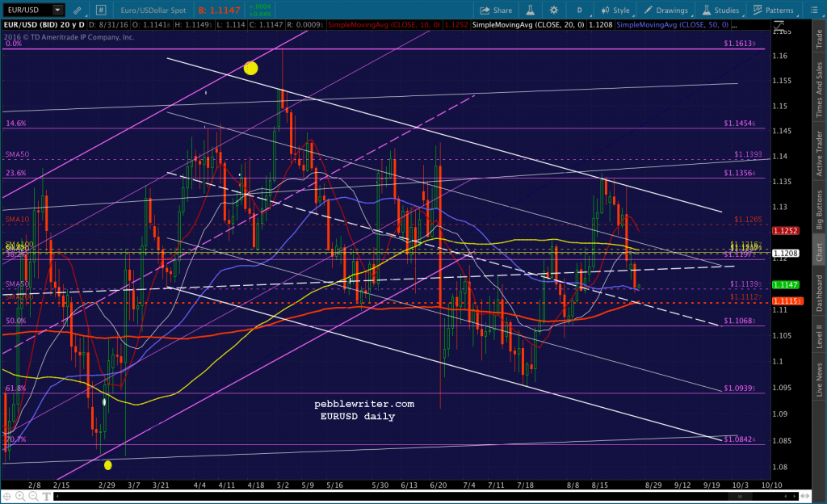The height and width of the screenshot is (504, 827).
Task: Click the $1.1613 Fibonacci level label
Action: pos(740,44)
